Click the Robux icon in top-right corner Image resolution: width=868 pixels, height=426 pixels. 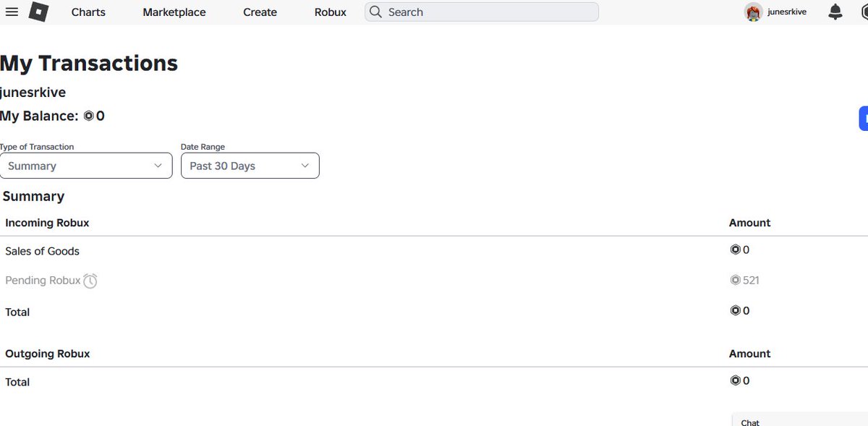coord(864,12)
